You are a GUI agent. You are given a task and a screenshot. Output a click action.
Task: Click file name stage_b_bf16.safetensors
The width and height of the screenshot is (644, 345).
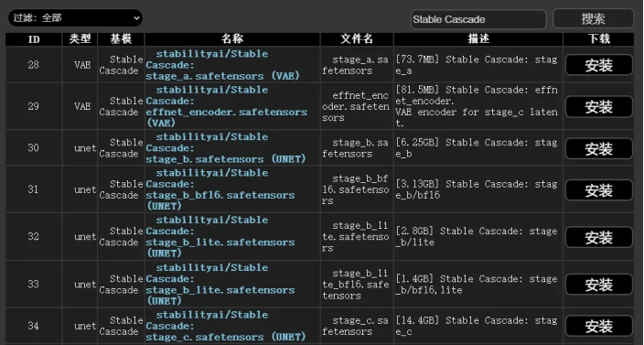point(356,189)
